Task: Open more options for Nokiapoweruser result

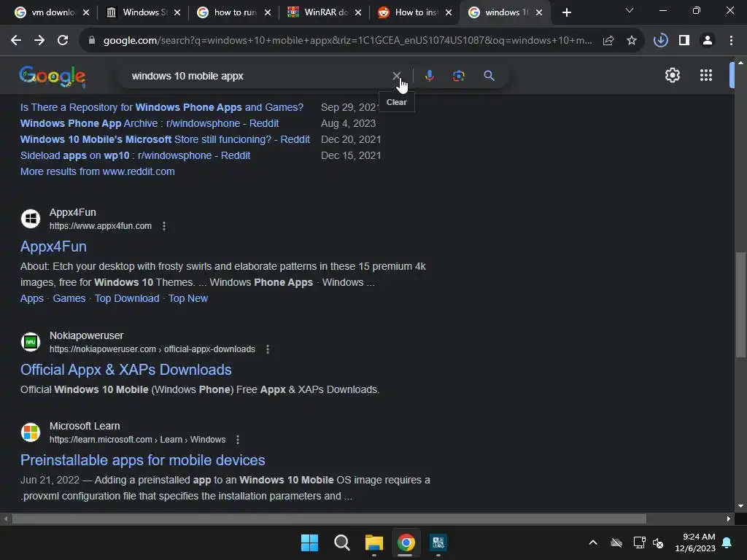Action: [x=268, y=349]
